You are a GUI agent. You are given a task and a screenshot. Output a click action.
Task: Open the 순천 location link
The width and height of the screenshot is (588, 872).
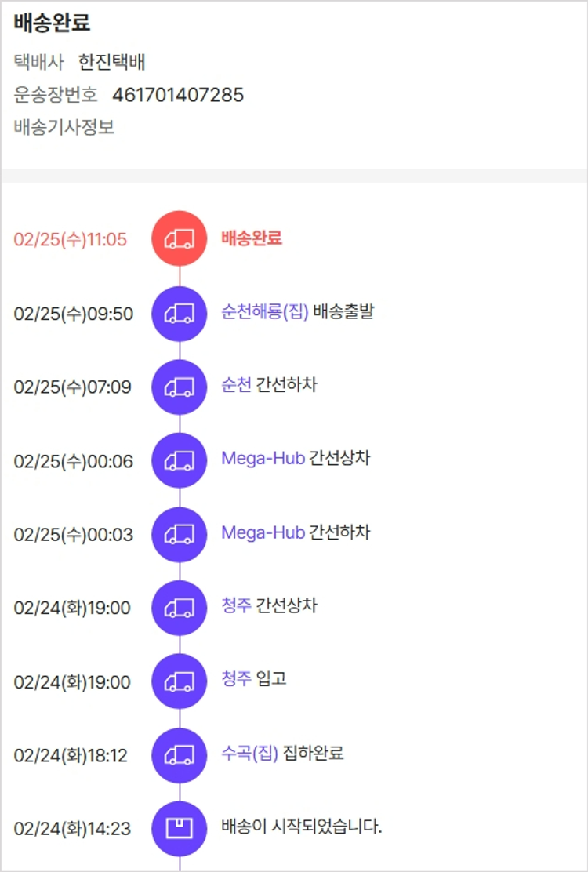coord(237,385)
